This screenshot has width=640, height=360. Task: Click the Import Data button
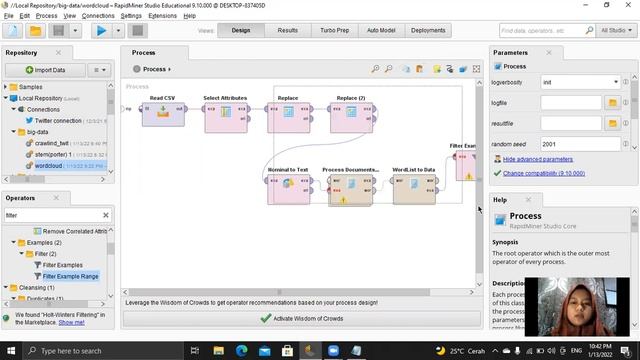point(45,70)
